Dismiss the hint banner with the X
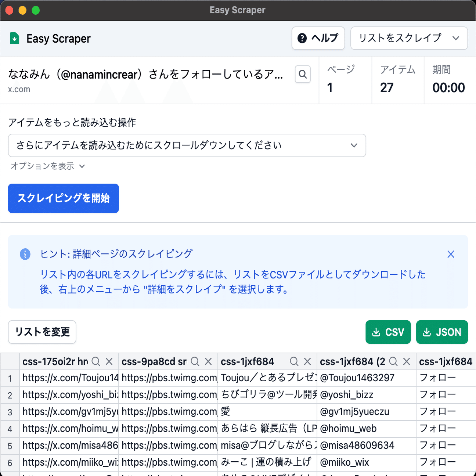This screenshot has width=476, height=476. (x=451, y=254)
